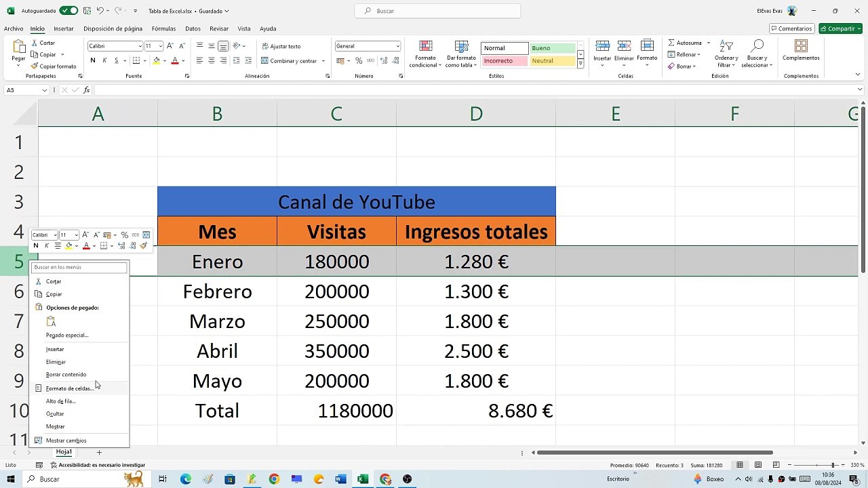Click the Comentarios button
This screenshot has width=868, height=488.
tap(792, 28)
